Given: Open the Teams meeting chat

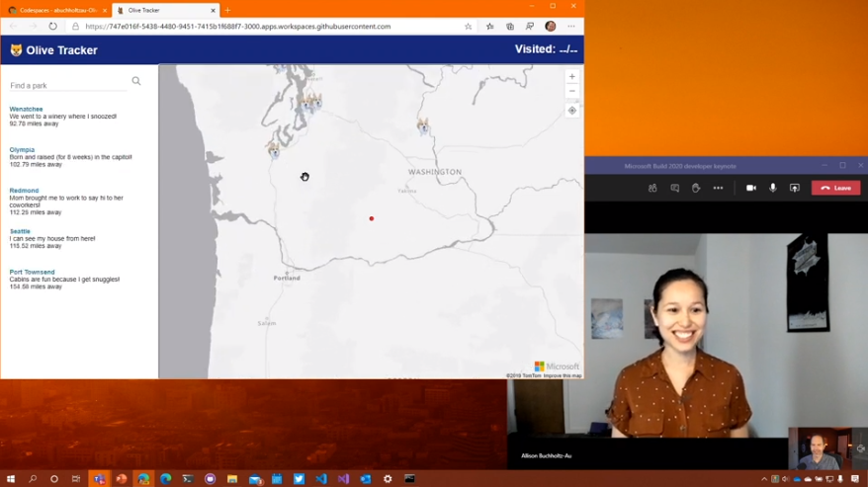Looking at the screenshot, I should click(x=674, y=188).
